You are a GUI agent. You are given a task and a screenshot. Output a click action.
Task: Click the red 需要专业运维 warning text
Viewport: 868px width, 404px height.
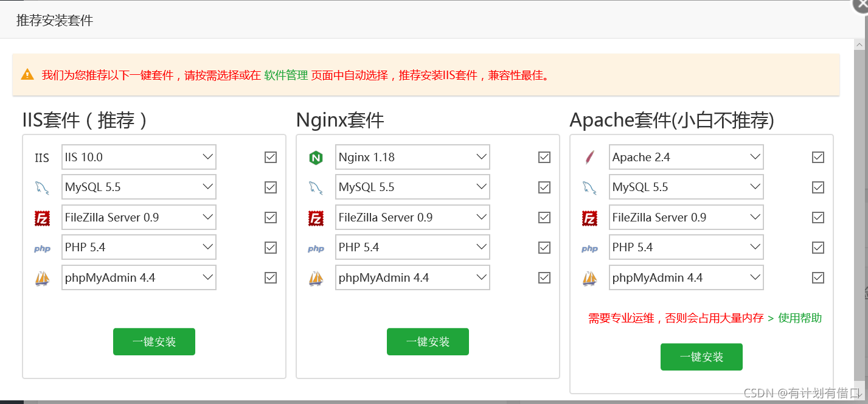[676, 318]
